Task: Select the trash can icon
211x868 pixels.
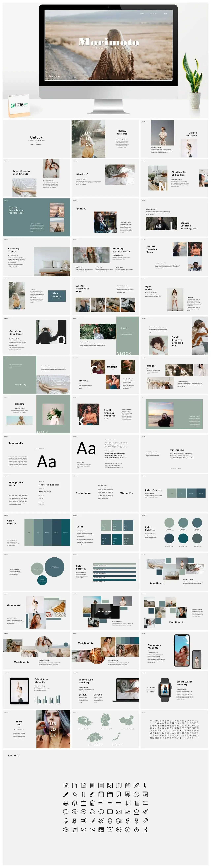Action: tap(92, 803)
